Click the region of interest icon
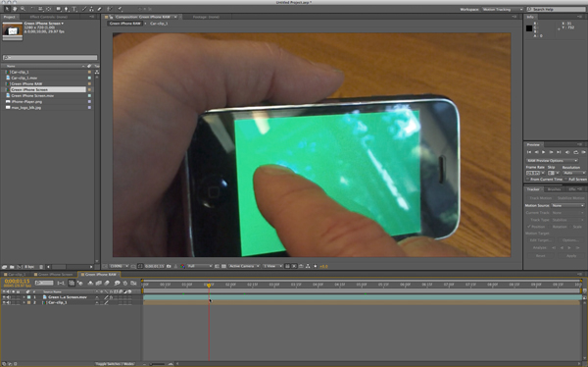The image size is (588, 367). (217, 266)
